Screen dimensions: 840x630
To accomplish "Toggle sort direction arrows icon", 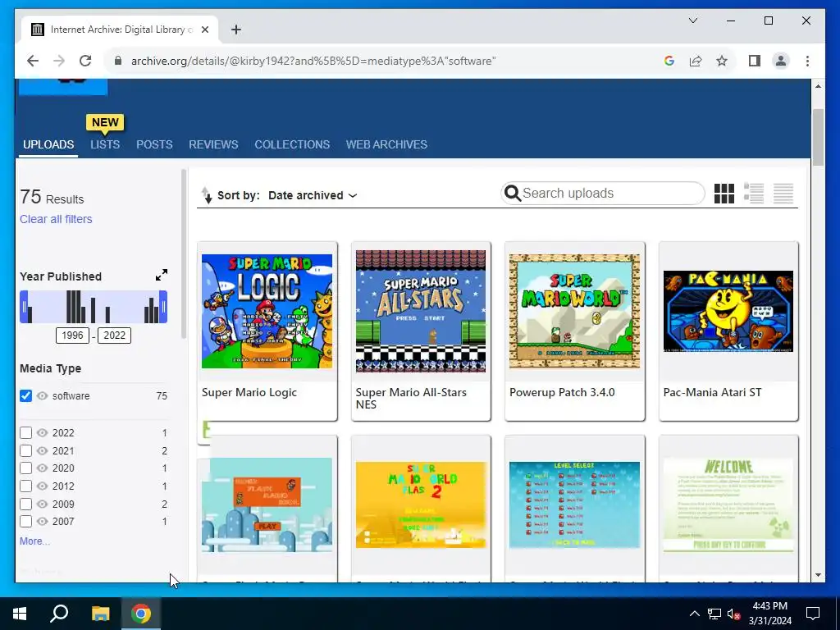I will click(206, 195).
